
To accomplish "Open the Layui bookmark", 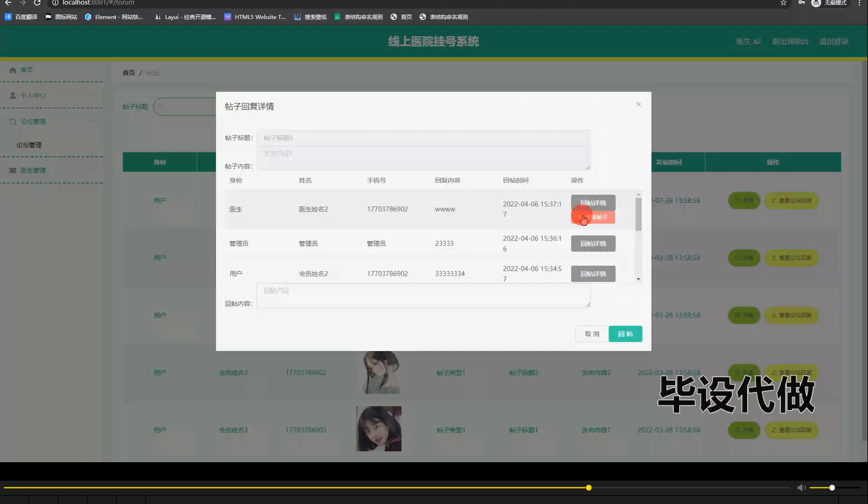I will click(x=186, y=17).
